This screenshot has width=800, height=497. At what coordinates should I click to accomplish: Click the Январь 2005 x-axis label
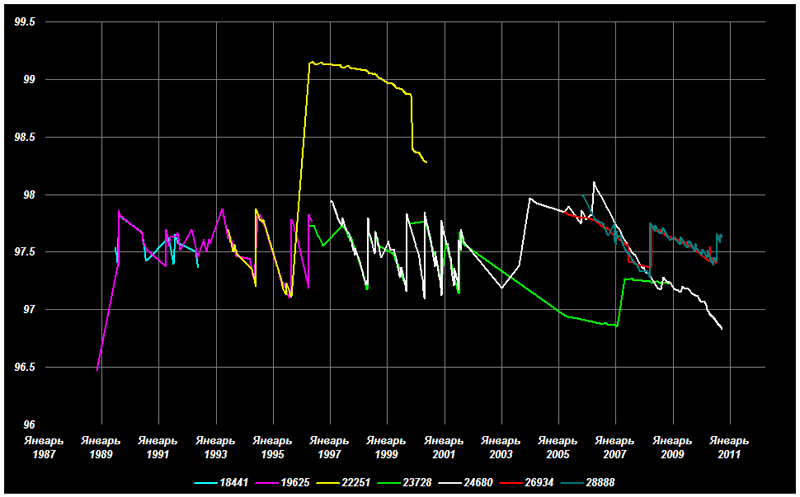point(557,446)
